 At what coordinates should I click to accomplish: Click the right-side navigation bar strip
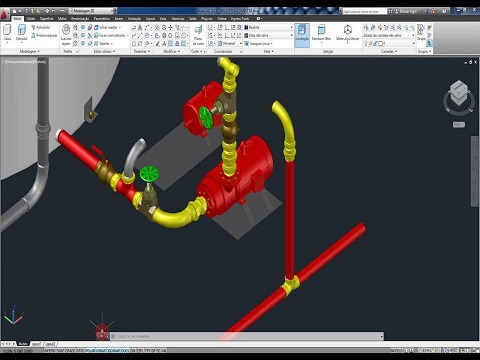pyautogui.click(x=475, y=171)
